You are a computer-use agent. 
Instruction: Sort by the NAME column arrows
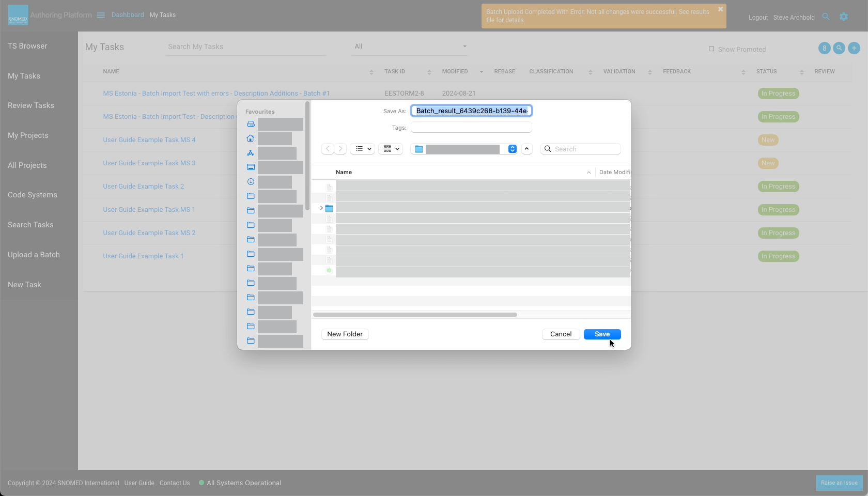click(371, 72)
